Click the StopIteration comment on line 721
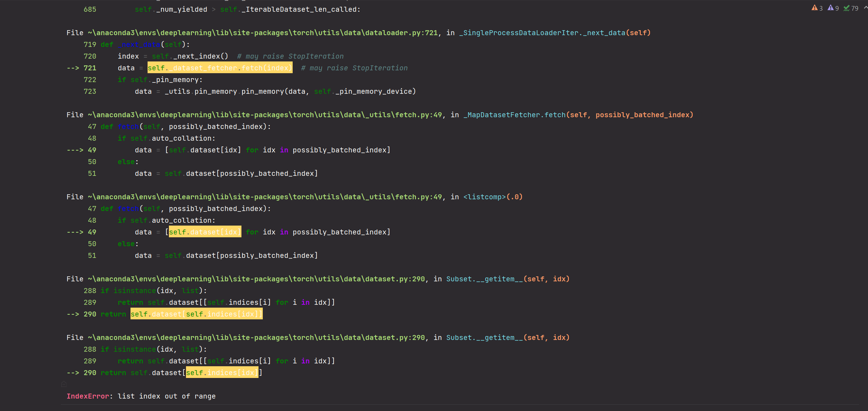Viewport: 868px width, 411px height. (355, 68)
